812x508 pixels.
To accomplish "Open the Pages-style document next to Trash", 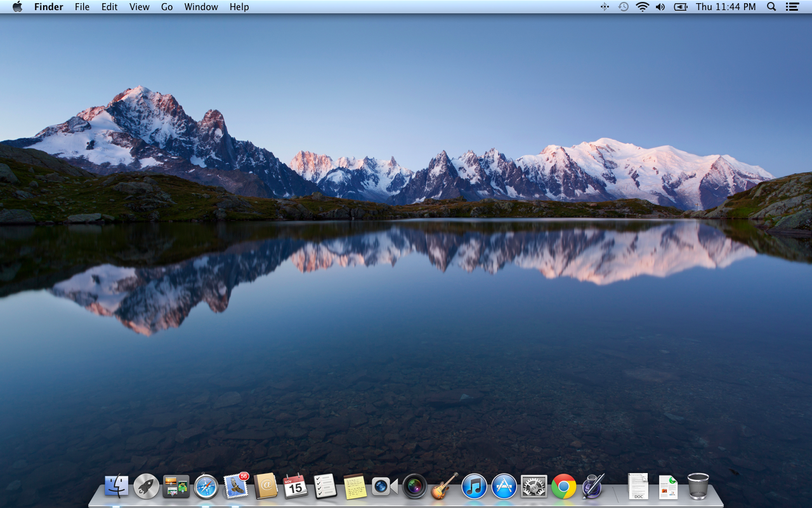I will (668, 487).
